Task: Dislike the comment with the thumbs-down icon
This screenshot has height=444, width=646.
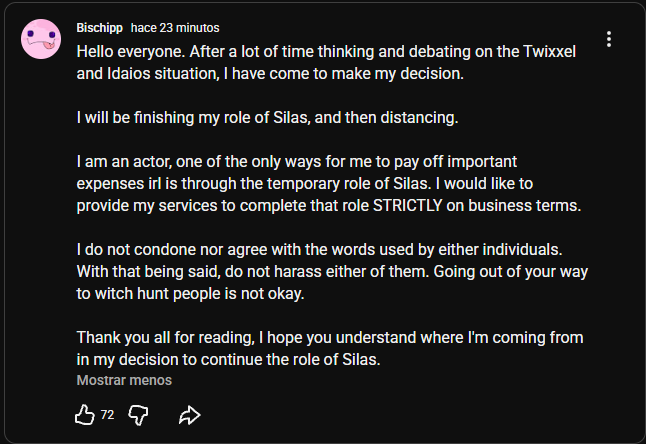Action: point(138,415)
